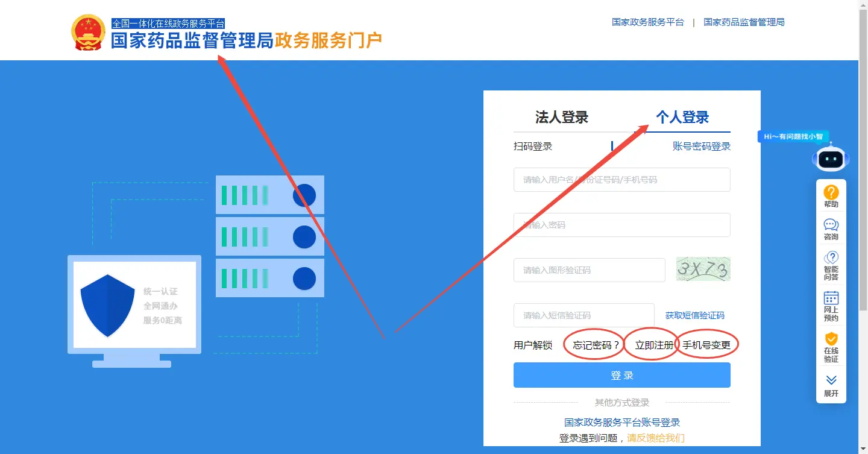Focus the password input field
The image size is (868, 454).
click(x=622, y=225)
